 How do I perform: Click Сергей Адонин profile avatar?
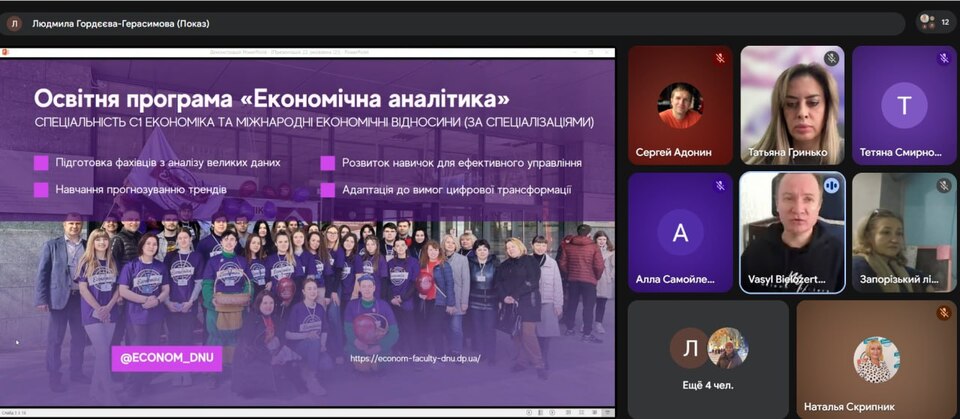(680, 104)
